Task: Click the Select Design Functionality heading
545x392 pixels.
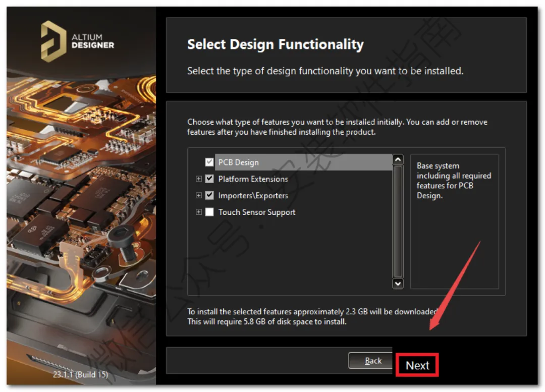Action: tap(276, 44)
